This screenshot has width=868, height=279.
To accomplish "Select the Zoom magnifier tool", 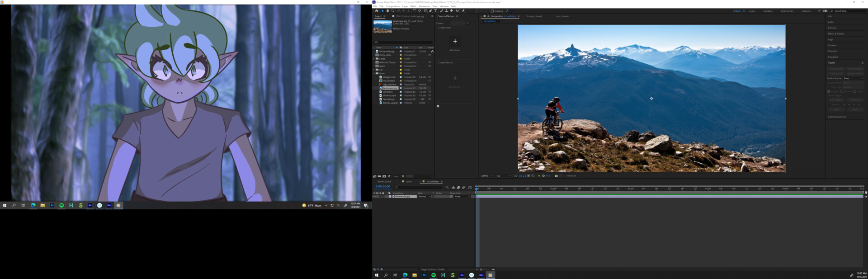I will click(x=392, y=11).
